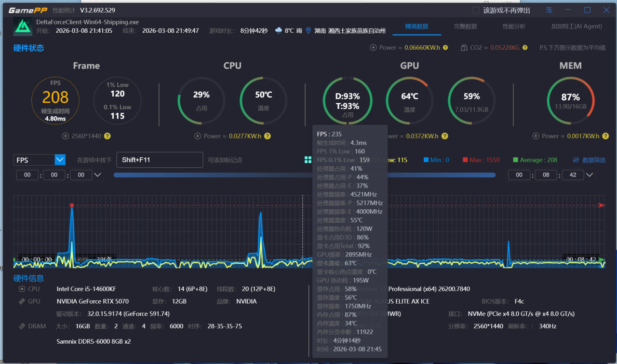Image resolution: width=617 pixels, height=364 pixels.
Task: Click the location pin icon
Action: coord(308,30)
